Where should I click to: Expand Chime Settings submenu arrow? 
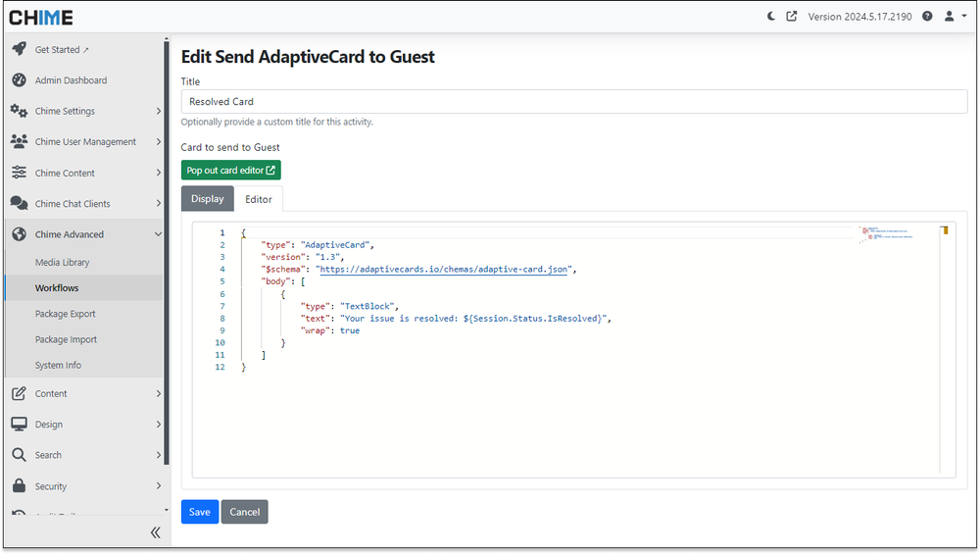pyautogui.click(x=158, y=111)
